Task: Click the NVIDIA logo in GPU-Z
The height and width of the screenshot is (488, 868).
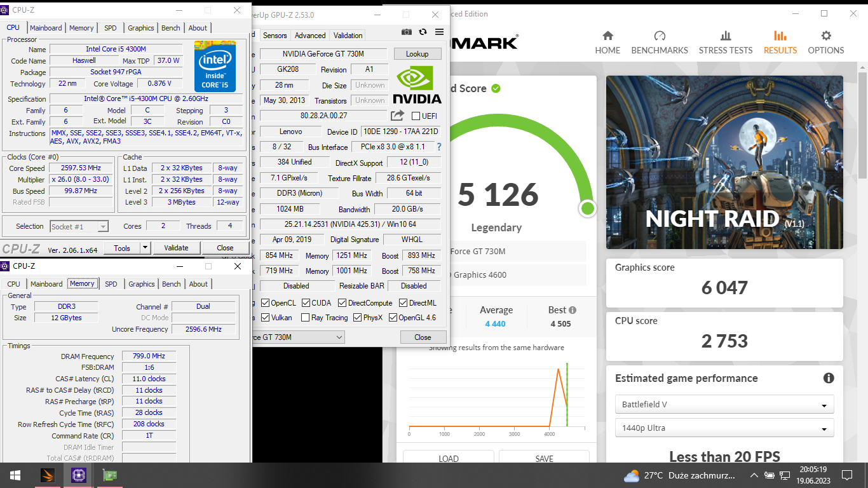Action: click(417, 85)
